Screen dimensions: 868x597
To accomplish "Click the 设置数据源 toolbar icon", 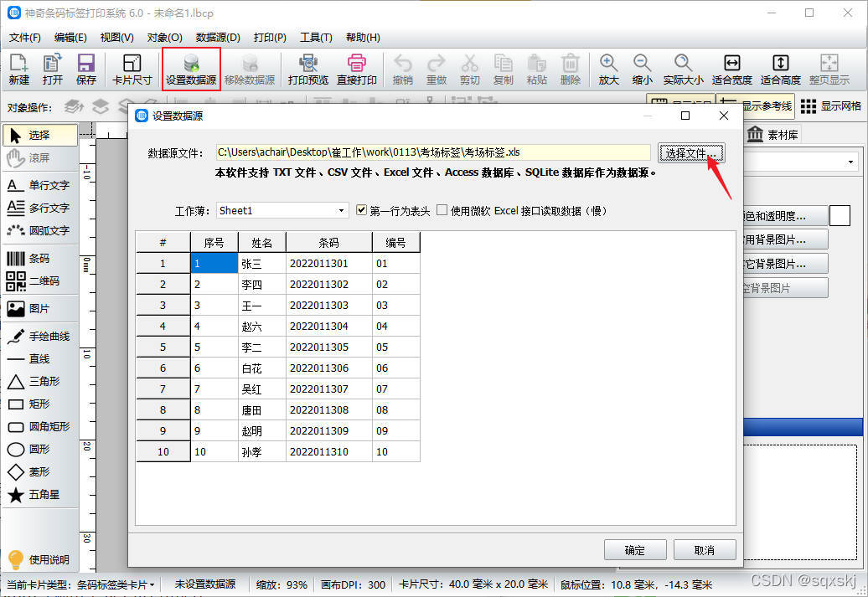I will [191, 69].
